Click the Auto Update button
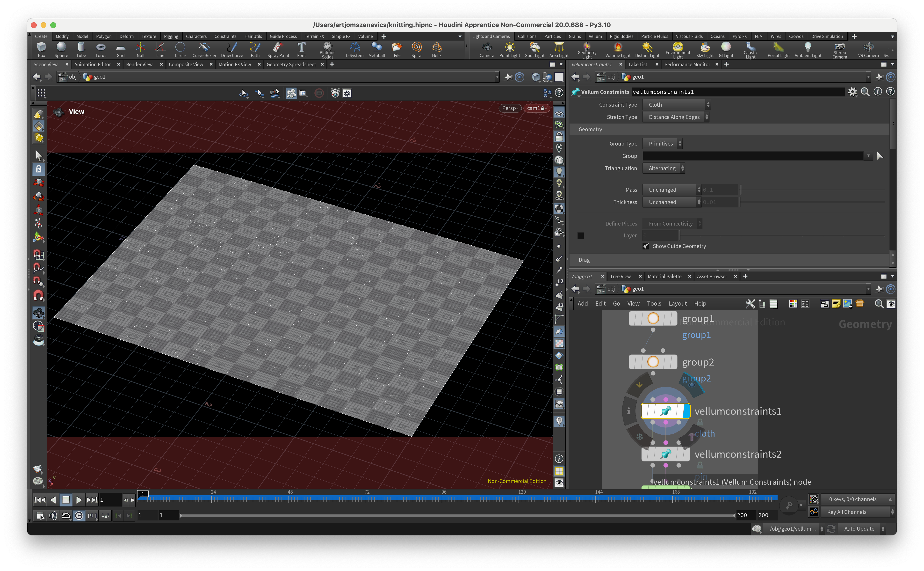Viewport: 924px width, 571px height. tap(859, 529)
